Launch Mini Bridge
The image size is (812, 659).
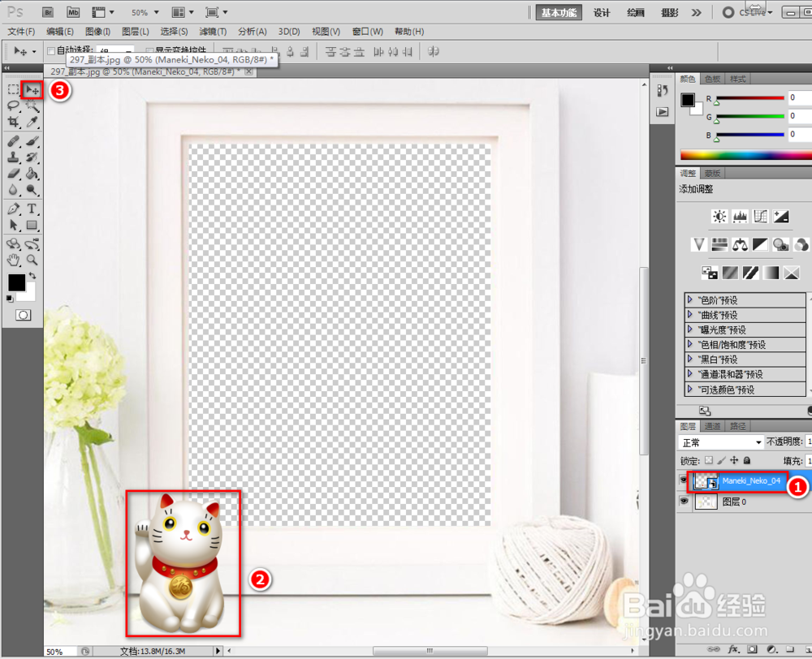point(73,12)
